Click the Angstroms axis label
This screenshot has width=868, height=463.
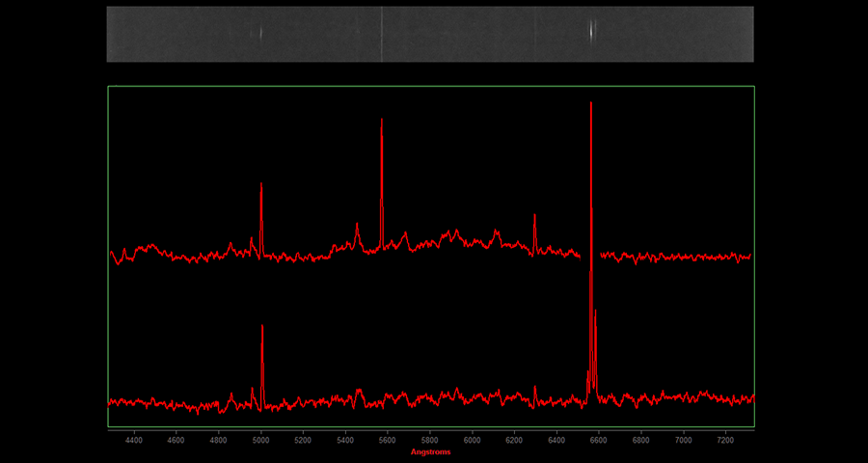430,451
